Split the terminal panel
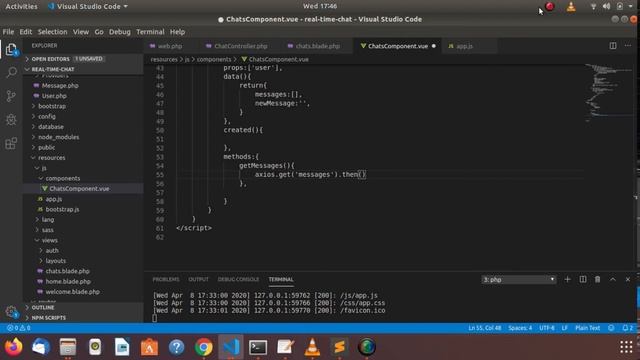 (582, 279)
